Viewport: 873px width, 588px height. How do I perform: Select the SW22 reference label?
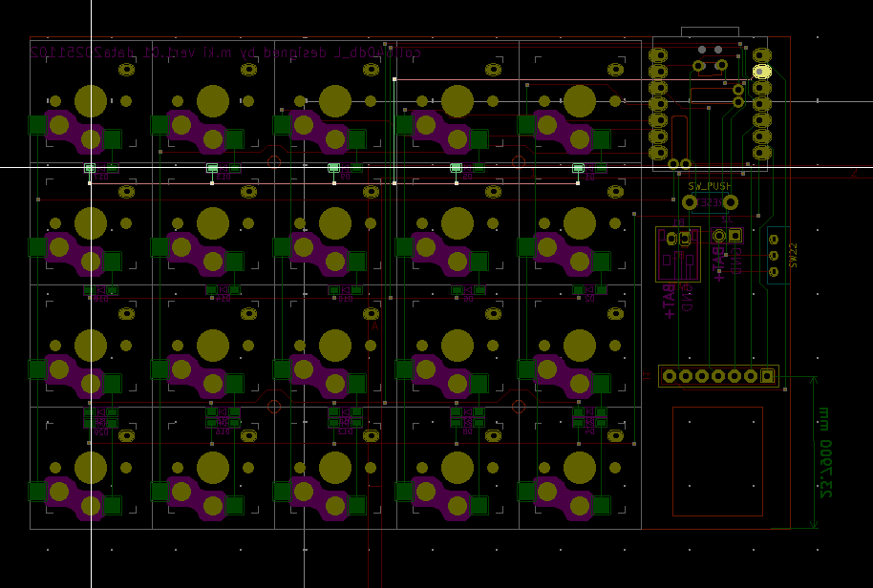(x=793, y=256)
